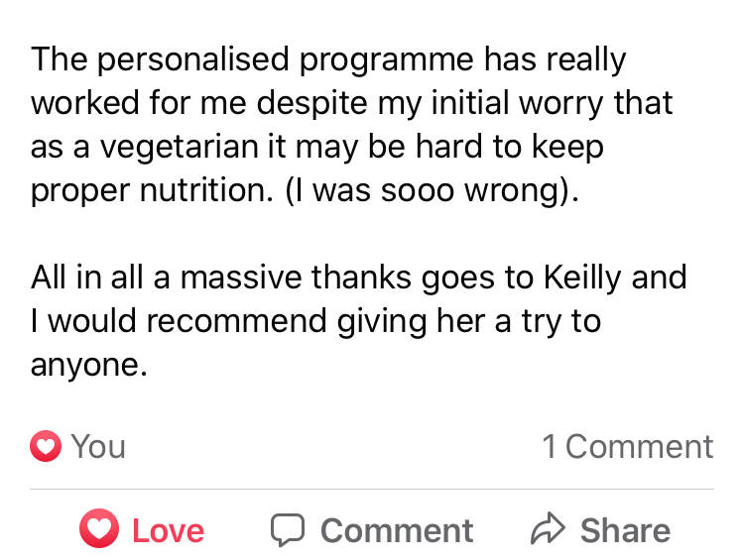Toggle the red "Love" reaction label

168,530
